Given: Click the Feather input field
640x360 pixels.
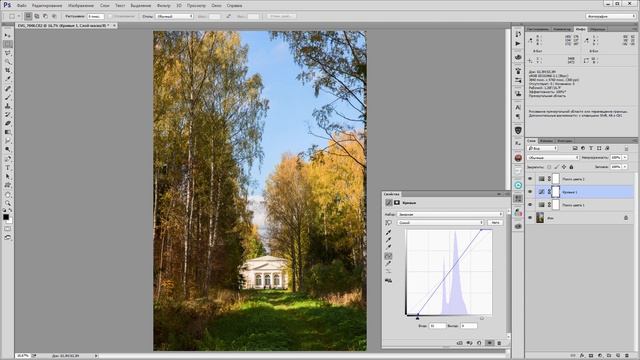Looking at the screenshot, I should (x=96, y=16).
